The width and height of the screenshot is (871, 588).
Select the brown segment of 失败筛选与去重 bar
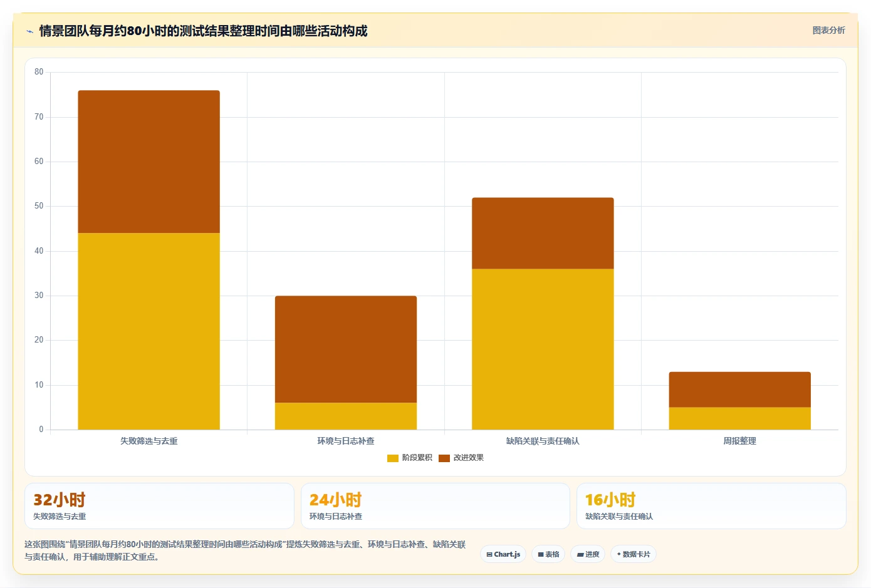[x=149, y=162]
